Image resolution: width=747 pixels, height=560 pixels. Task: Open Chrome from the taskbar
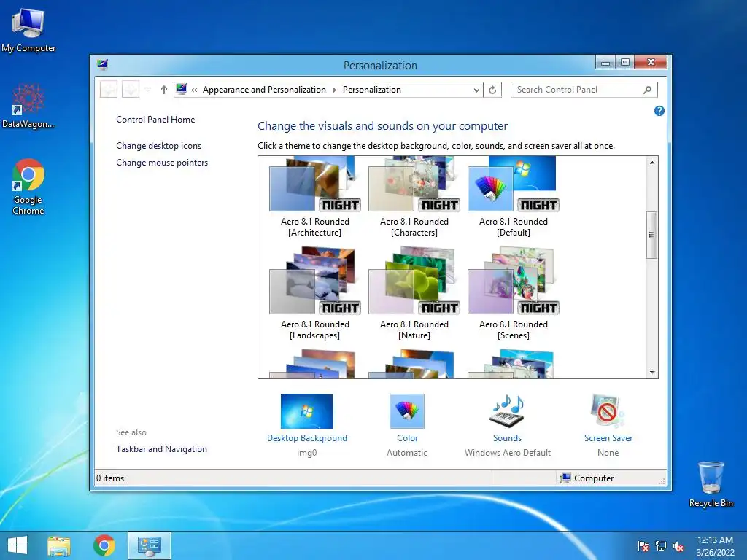coord(104,545)
